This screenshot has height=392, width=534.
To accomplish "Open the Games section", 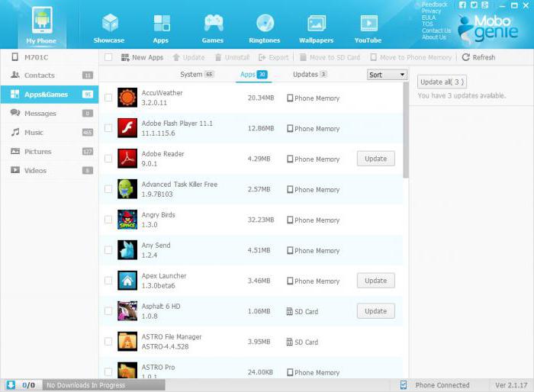I will pyautogui.click(x=213, y=28).
